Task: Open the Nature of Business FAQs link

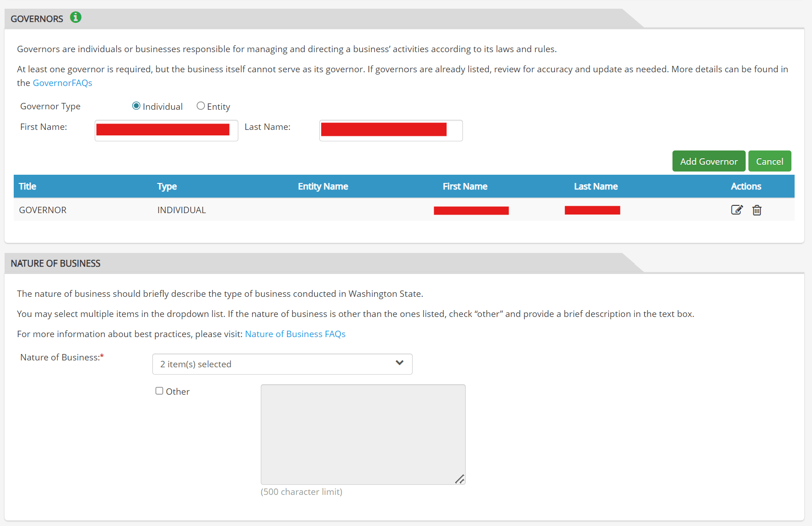Action: click(x=295, y=334)
